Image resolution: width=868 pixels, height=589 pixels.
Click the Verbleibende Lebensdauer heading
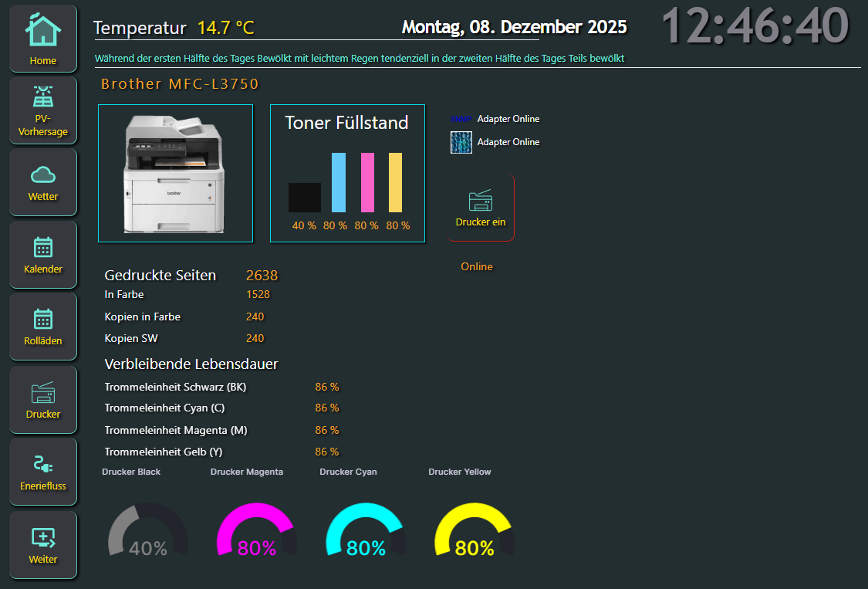pyautogui.click(x=191, y=364)
